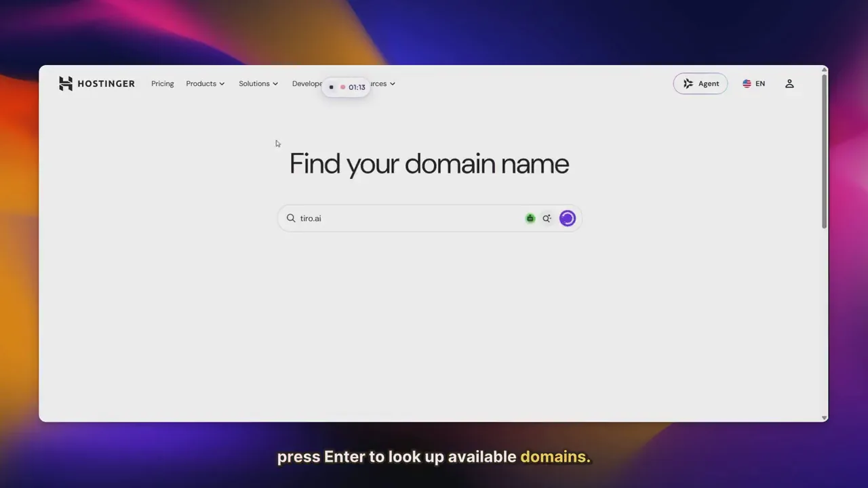Click the "Find your domain name" heading
Viewport: 868px width, 488px height.
click(429, 164)
